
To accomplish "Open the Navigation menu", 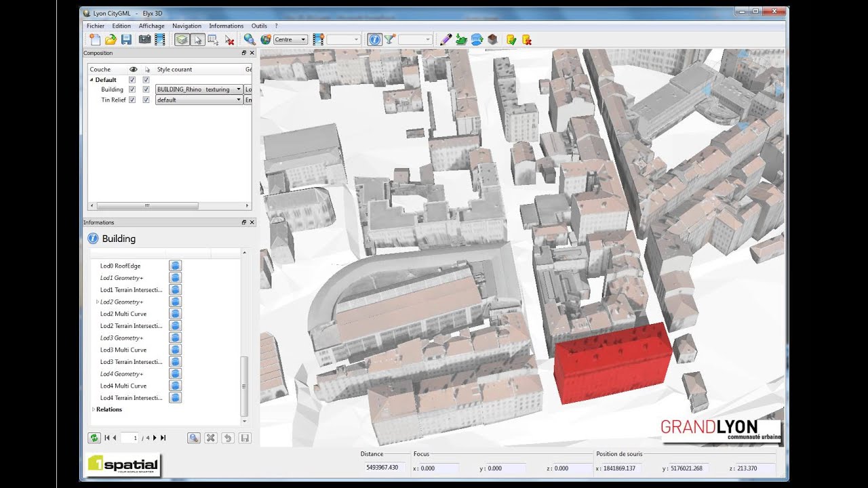I will [x=186, y=26].
